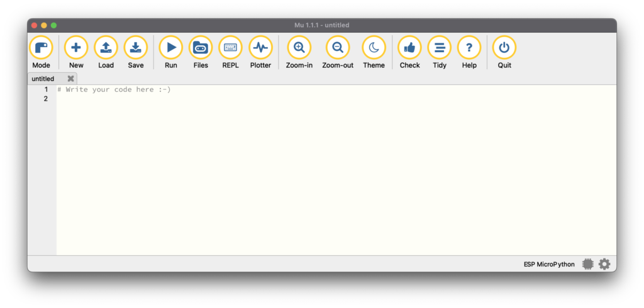Switch the Theme

(x=374, y=52)
